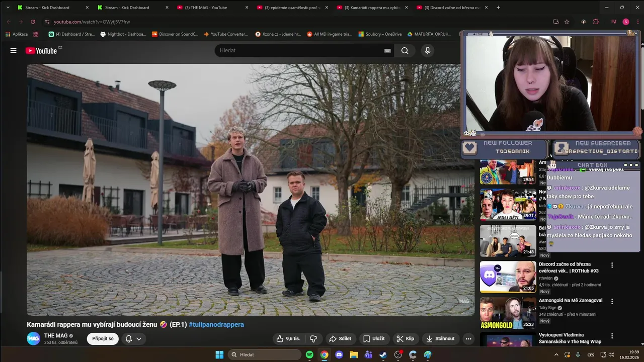This screenshot has height=362, width=644.
Task: Save the video with Uložit
Action: tap(374, 339)
